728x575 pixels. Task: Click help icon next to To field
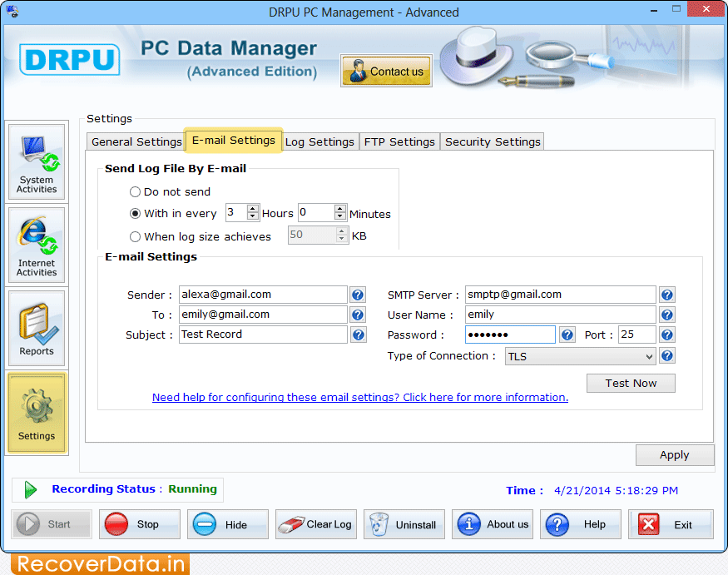(358, 315)
